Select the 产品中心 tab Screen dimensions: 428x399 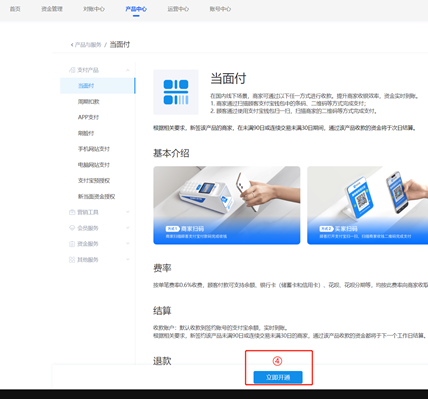[x=136, y=9]
